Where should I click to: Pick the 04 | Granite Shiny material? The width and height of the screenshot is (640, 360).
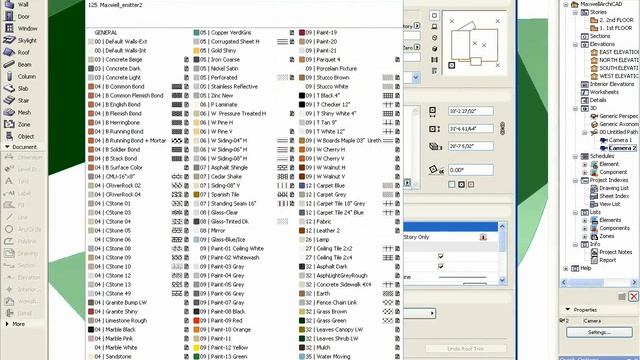(x=139, y=312)
